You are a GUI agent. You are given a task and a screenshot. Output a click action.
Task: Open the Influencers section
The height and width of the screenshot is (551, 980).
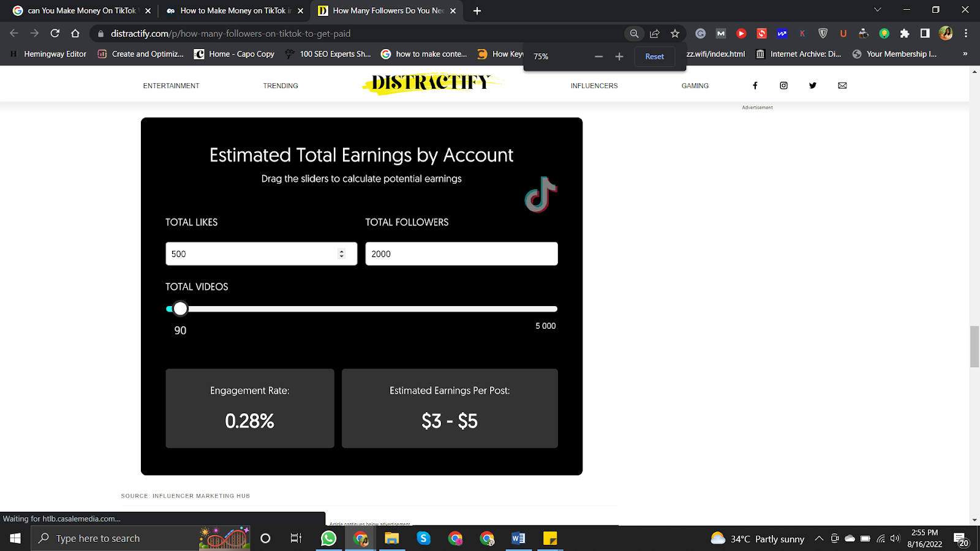[x=594, y=86]
